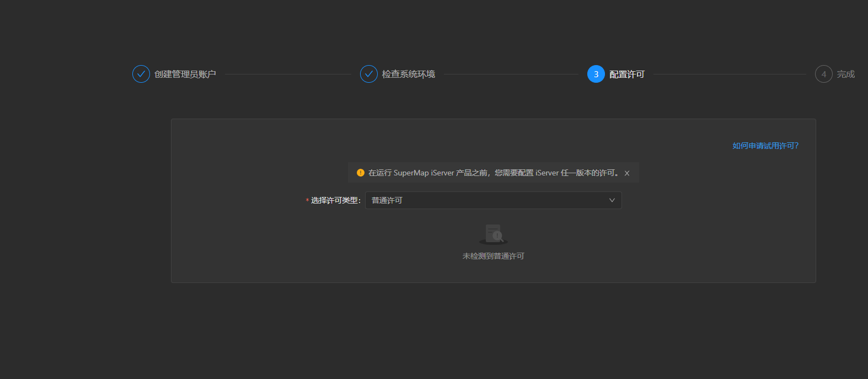Click the step 4 circle for 完成
This screenshot has height=379, width=868.
(824, 74)
